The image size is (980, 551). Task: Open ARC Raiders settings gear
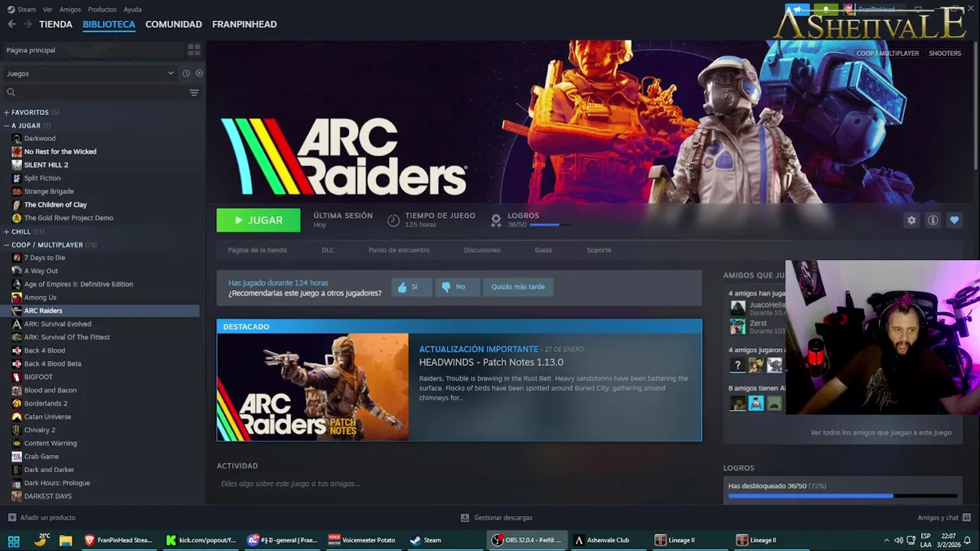(911, 220)
